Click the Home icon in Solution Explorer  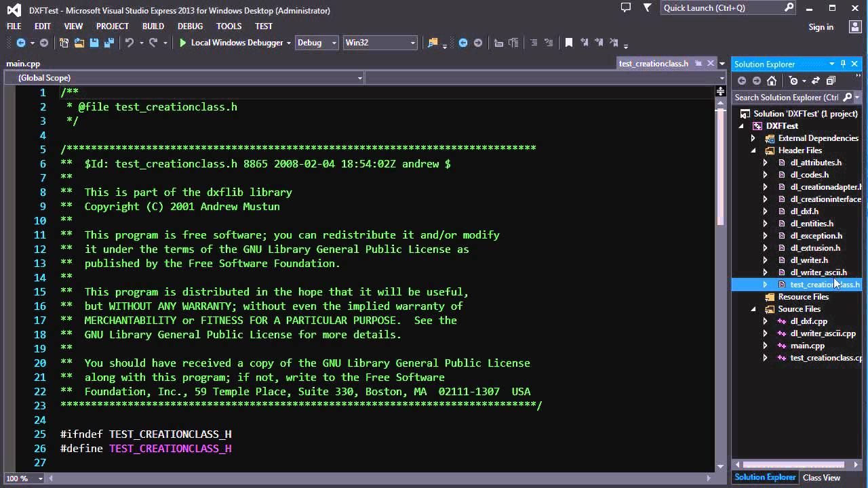772,81
